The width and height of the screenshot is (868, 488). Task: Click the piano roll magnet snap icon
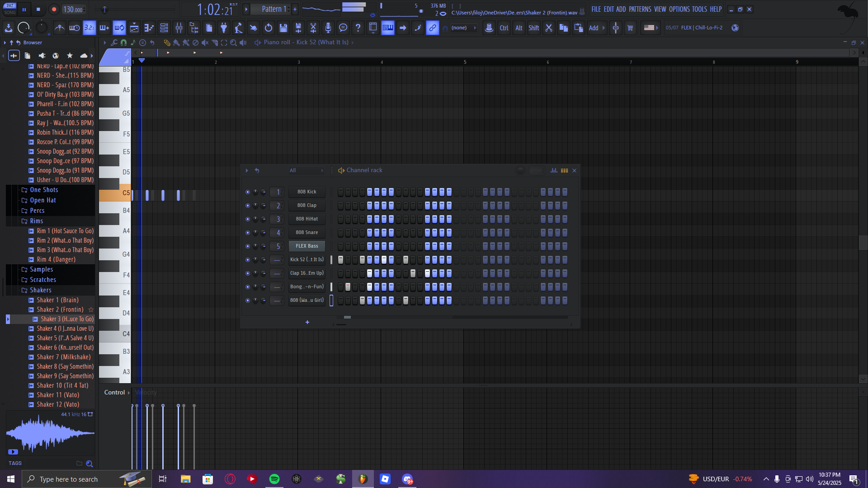(x=123, y=42)
